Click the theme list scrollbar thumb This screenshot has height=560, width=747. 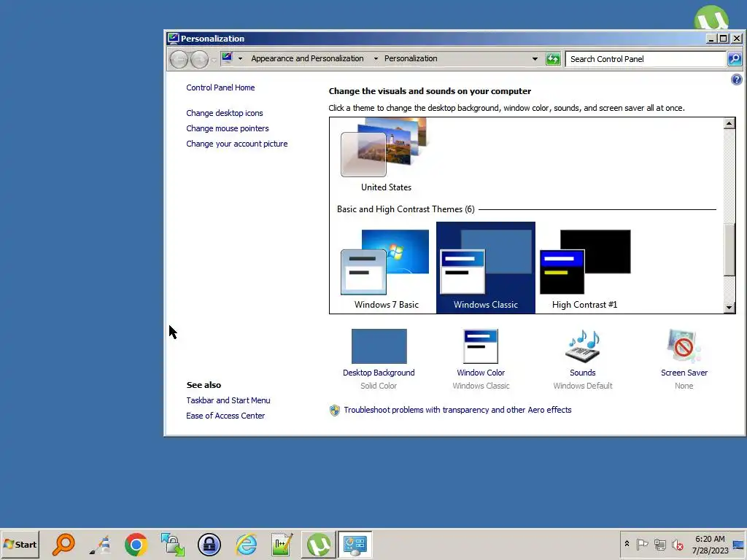pos(729,249)
